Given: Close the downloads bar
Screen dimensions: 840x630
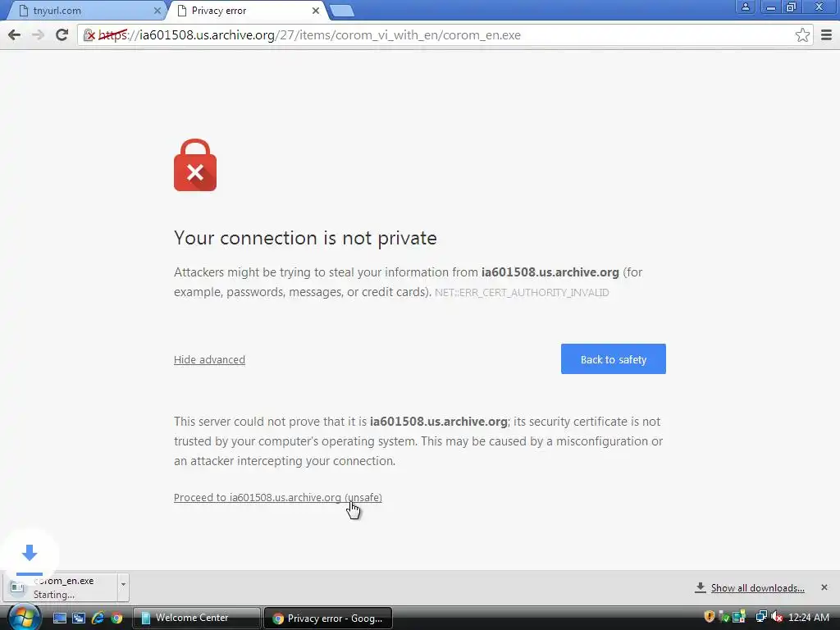Looking at the screenshot, I should coord(824,587).
